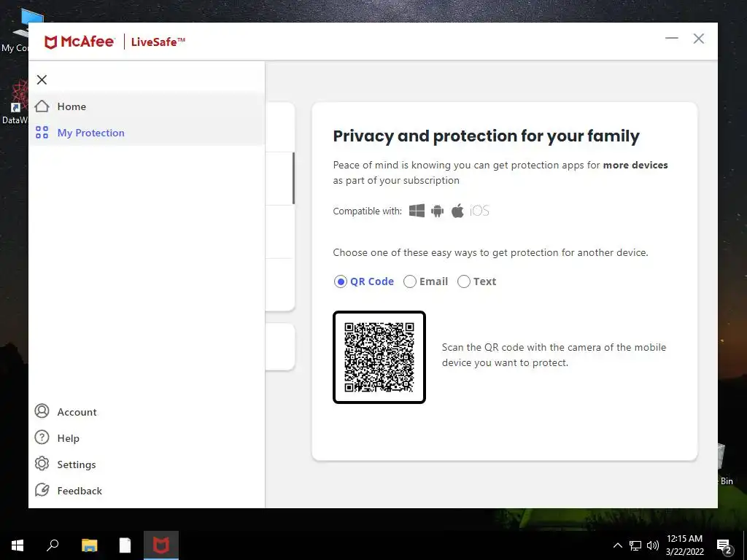Click the blank document taskbar icon
747x560 pixels.
[x=125, y=545]
